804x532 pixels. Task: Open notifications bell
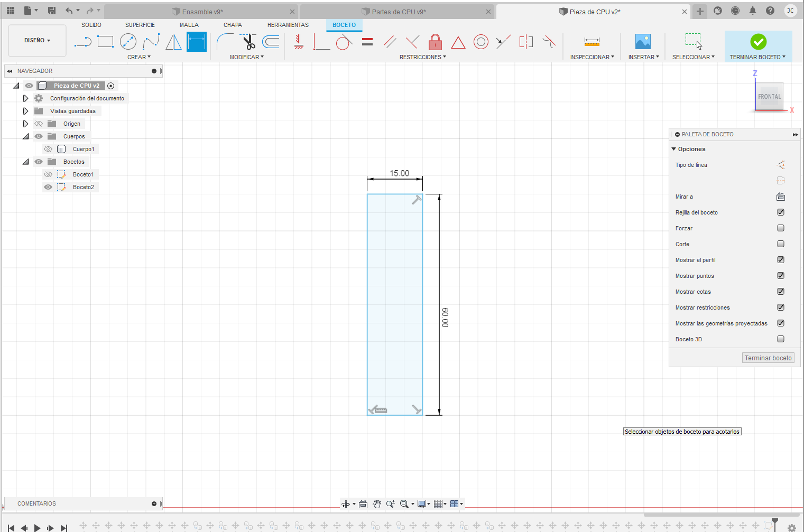[x=753, y=11]
